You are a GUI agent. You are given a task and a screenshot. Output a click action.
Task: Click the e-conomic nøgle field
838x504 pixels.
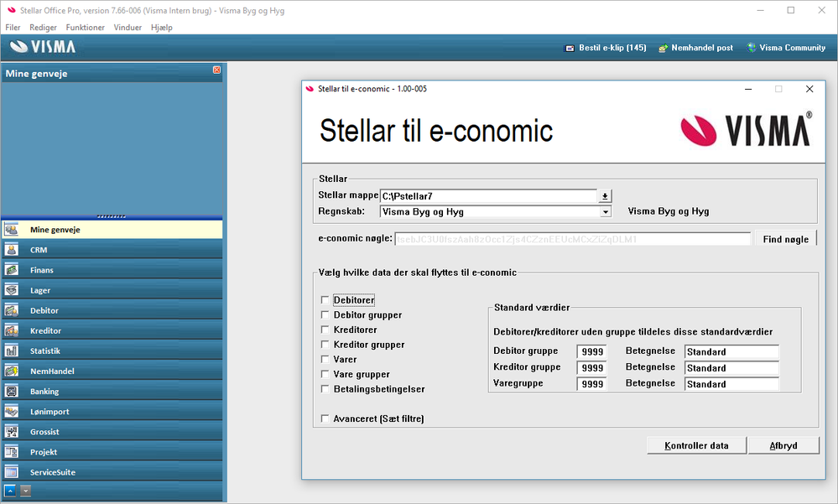pos(573,240)
